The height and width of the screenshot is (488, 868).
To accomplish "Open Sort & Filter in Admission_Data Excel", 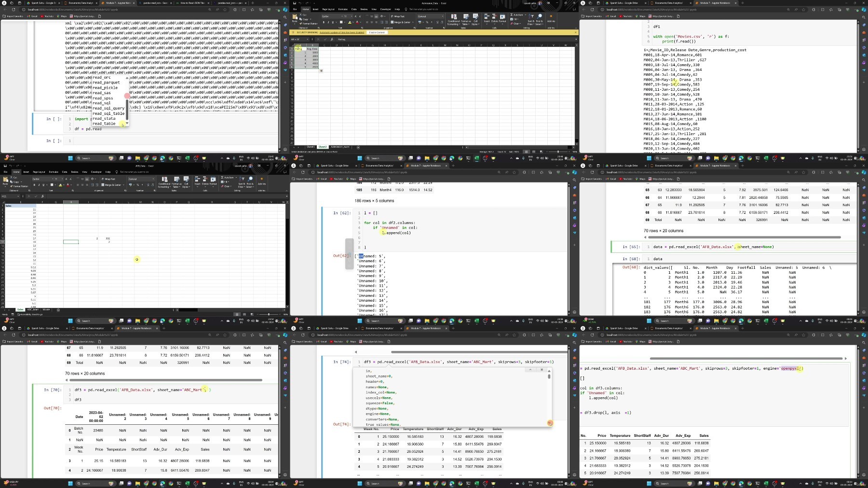I will coord(531,19).
